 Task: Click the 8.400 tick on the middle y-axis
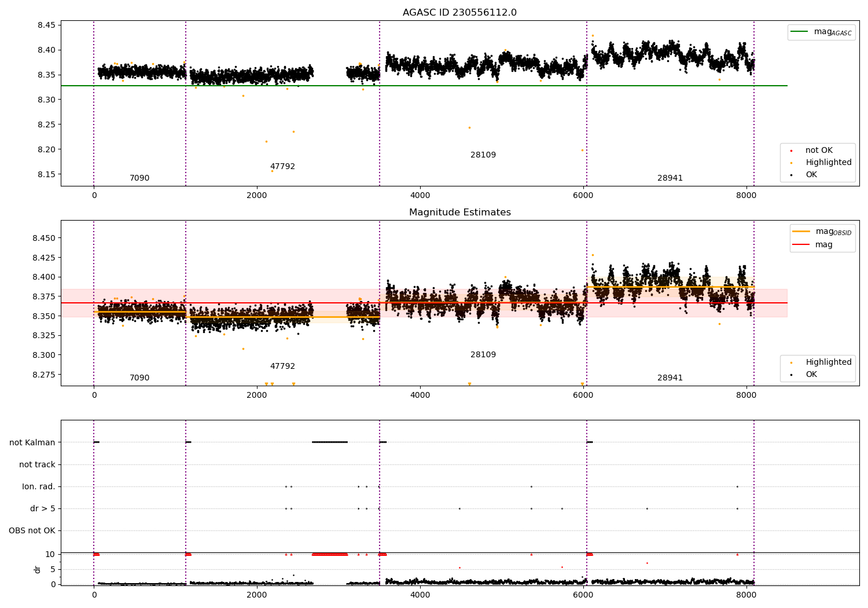coord(44,277)
